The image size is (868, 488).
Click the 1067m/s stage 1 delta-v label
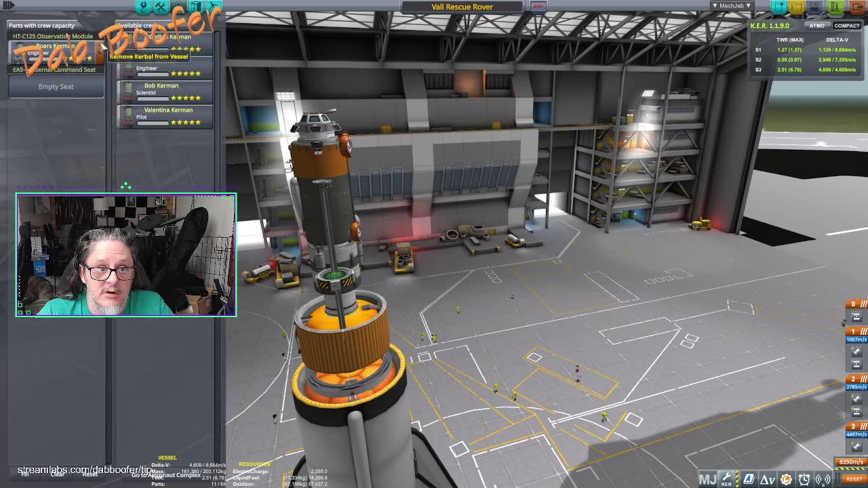pos(856,340)
